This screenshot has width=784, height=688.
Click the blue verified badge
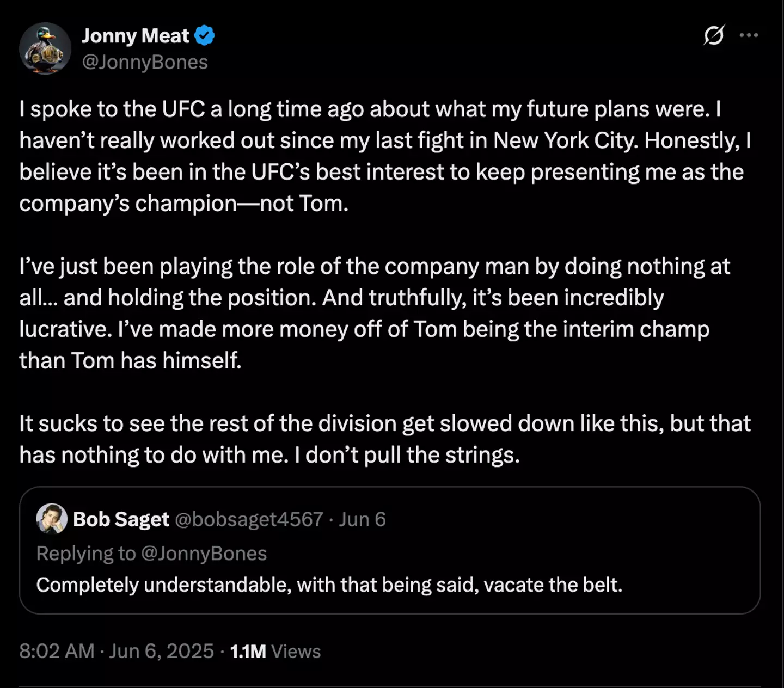[205, 36]
